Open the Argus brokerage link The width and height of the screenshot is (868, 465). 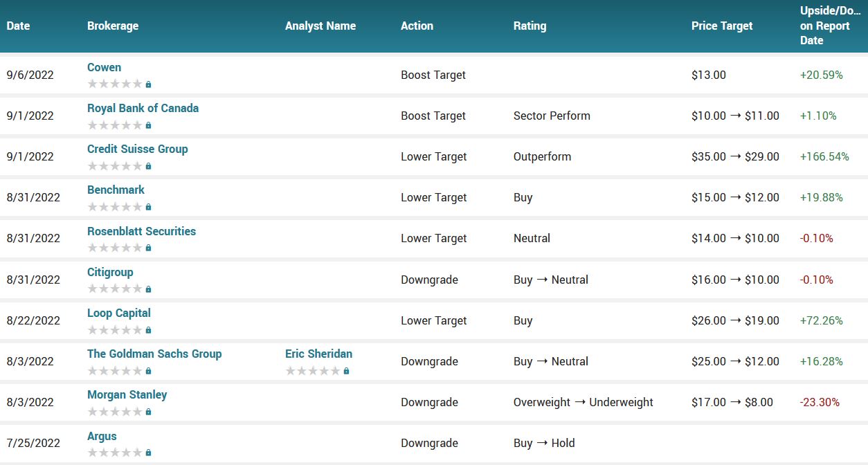pos(102,436)
